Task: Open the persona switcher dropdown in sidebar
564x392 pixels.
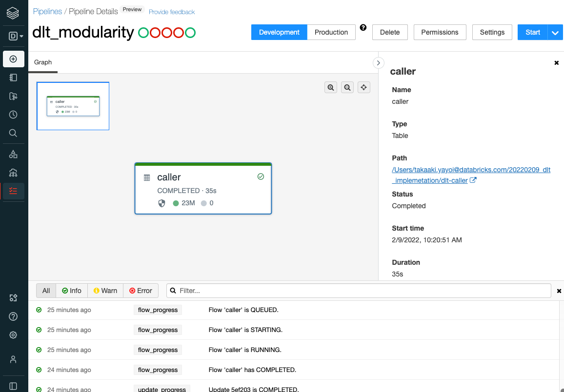Action: pyautogui.click(x=16, y=36)
